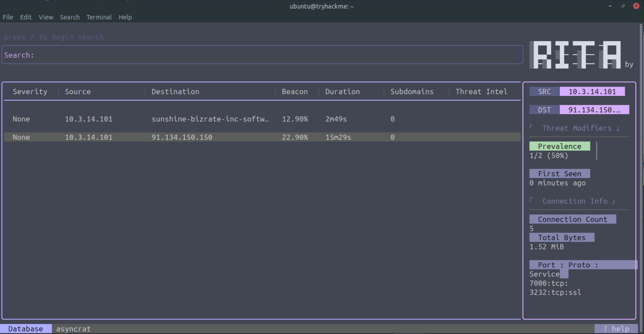Open the File menu
Screen dimensions: 644x334
[8, 17]
